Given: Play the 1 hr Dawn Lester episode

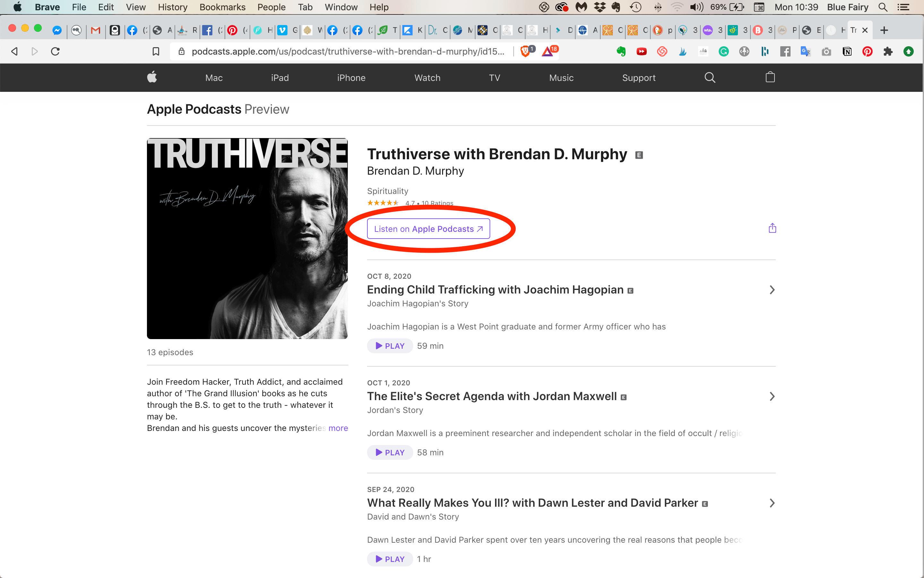Looking at the screenshot, I should click(390, 559).
